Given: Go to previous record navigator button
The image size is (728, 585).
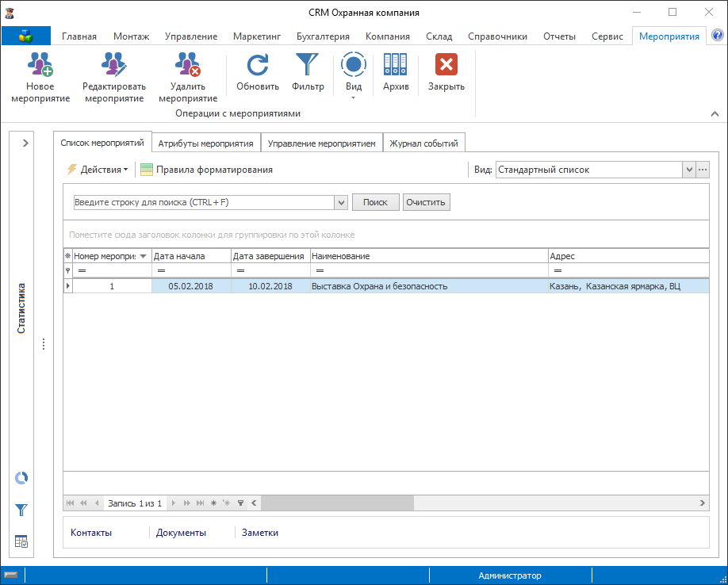Looking at the screenshot, I should coord(97,503).
